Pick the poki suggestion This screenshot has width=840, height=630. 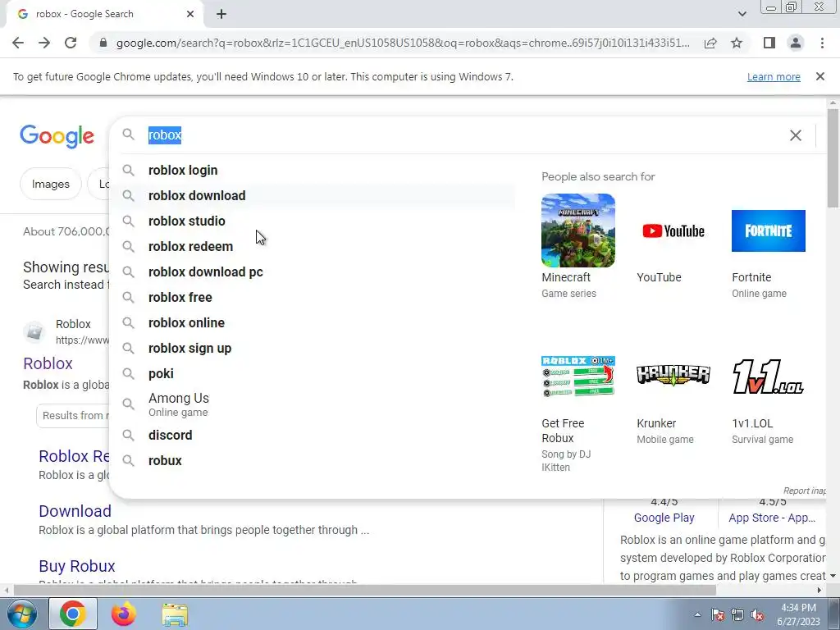pyautogui.click(x=313, y=374)
